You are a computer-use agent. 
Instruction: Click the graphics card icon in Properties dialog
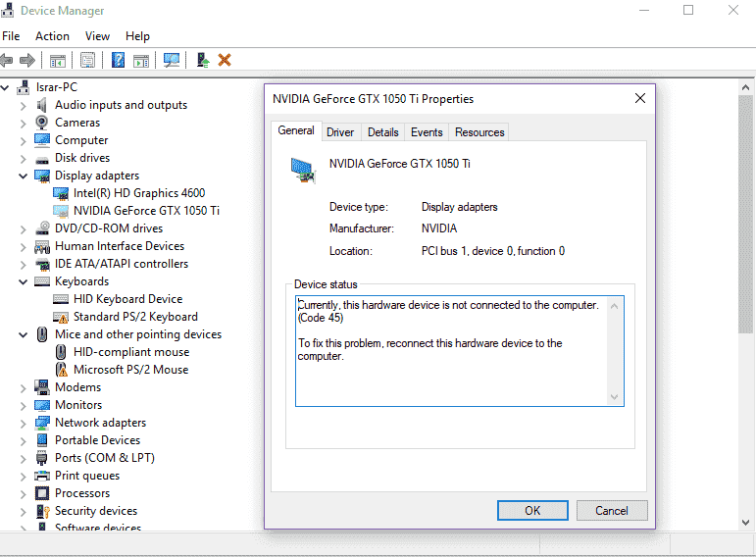[x=303, y=171]
